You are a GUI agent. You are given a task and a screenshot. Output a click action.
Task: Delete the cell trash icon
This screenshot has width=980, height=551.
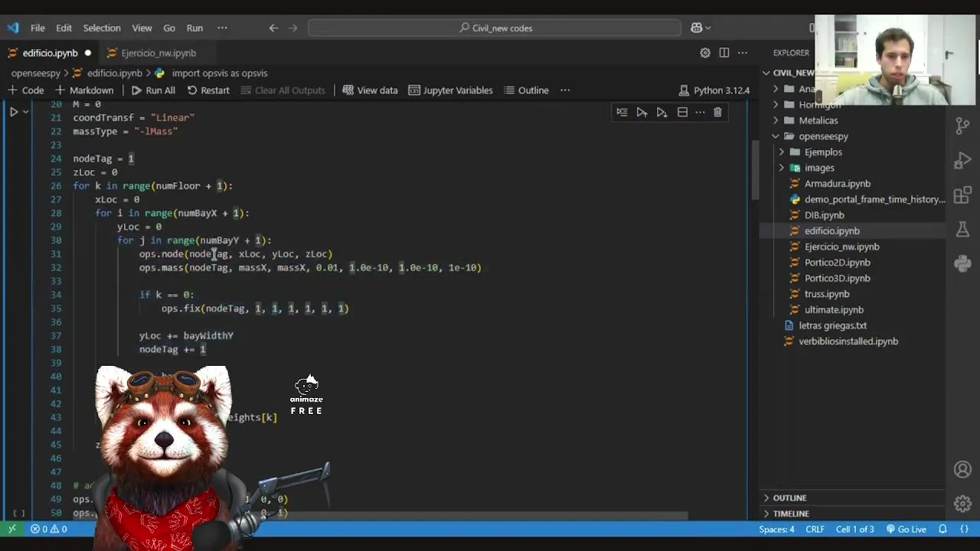click(x=717, y=112)
